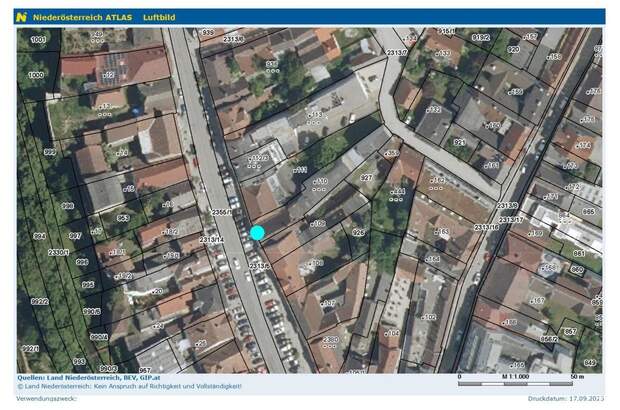Click parcel label 2356/1 on the street

coord(222,211)
